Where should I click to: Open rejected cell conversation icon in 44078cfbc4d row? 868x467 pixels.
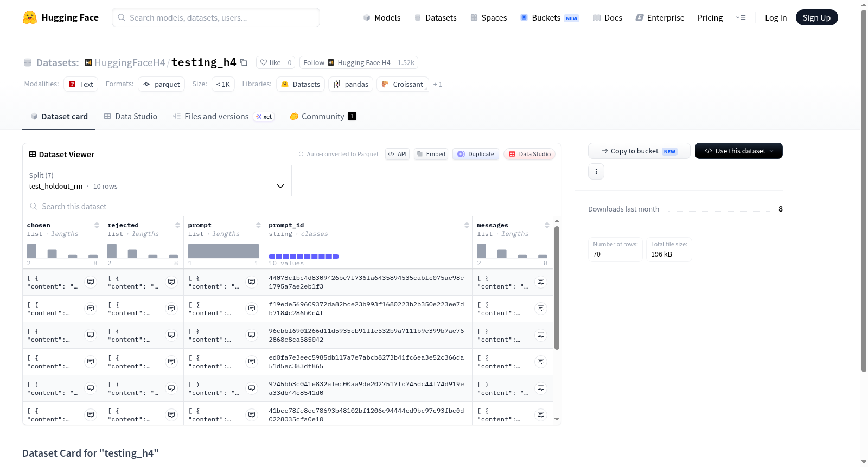click(x=171, y=282)
